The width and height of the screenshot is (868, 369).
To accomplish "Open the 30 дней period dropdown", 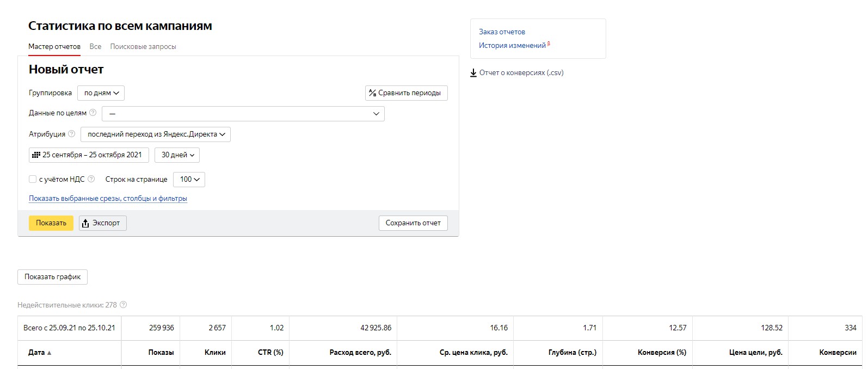I will point(177,155).
